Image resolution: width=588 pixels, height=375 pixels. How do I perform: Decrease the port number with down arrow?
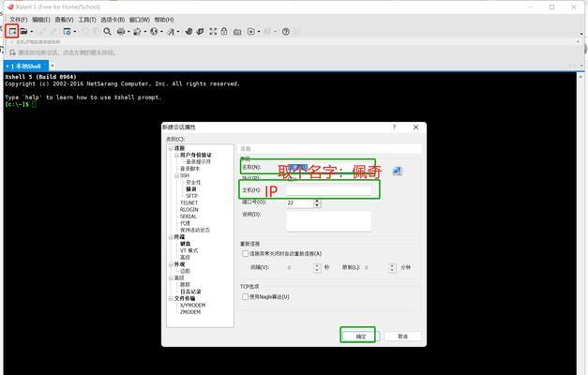point(317,205)
